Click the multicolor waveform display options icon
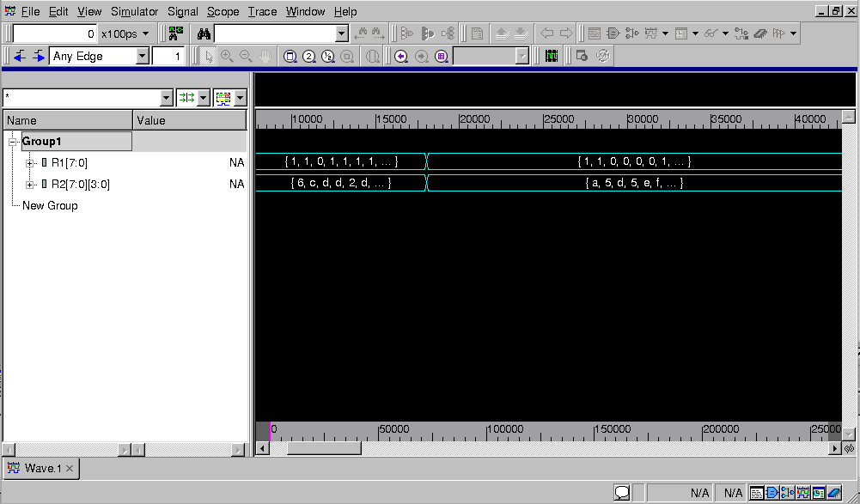 (x=223, y=98)
